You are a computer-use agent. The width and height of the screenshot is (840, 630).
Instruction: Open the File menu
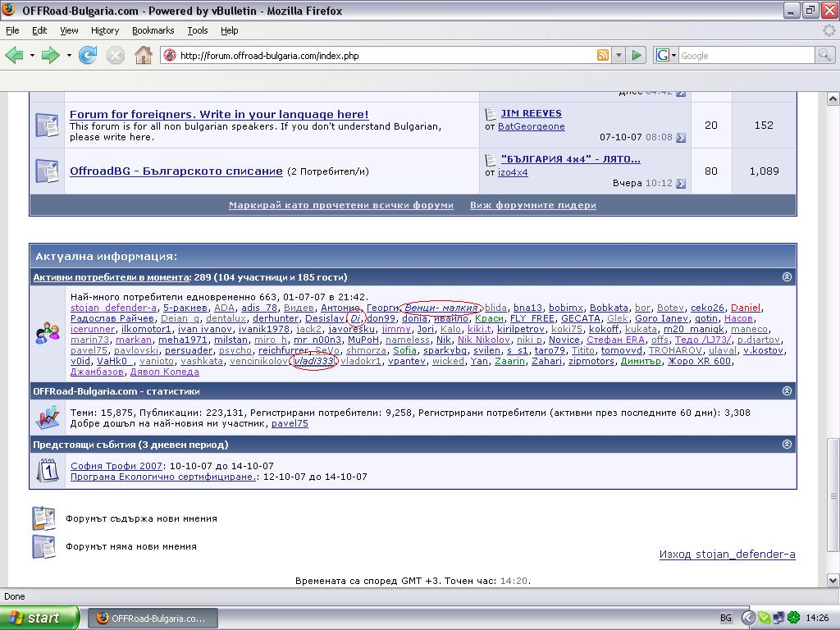click(12, 30)
